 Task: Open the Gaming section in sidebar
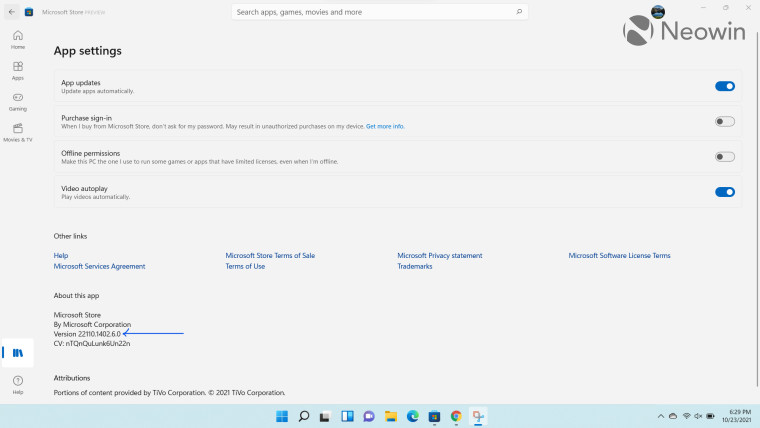pos(18,102)
